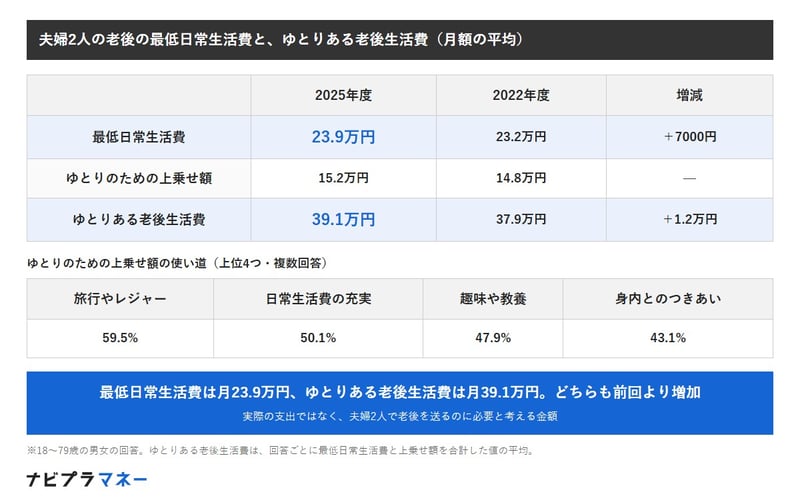
Task: Click the 14.8万円 cell
Action: (521, 178)
